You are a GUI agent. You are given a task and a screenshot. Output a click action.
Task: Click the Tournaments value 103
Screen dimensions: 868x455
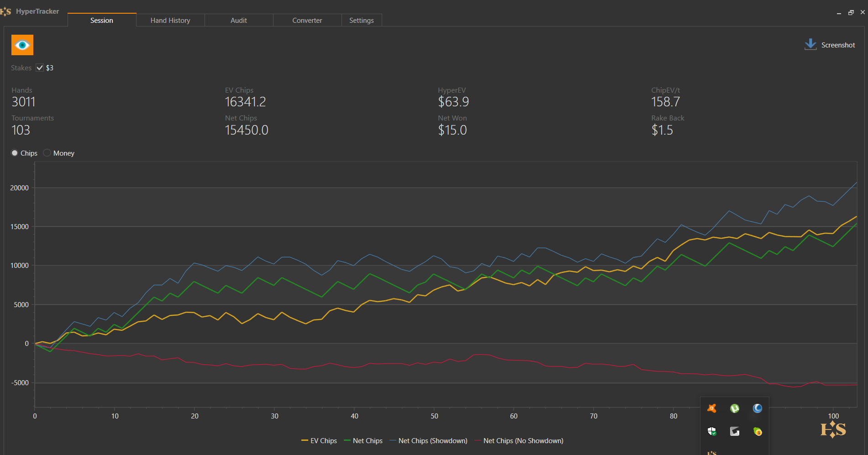pos(21,130)
